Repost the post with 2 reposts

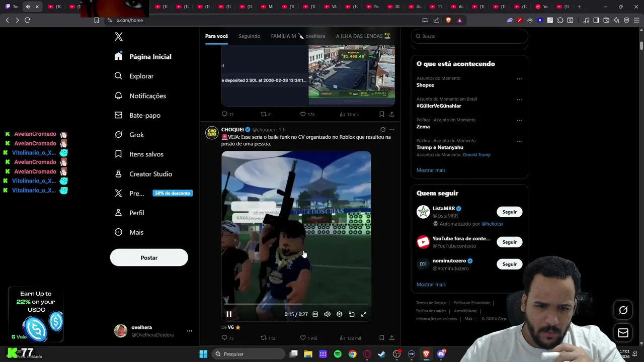[x=265, y=114]
